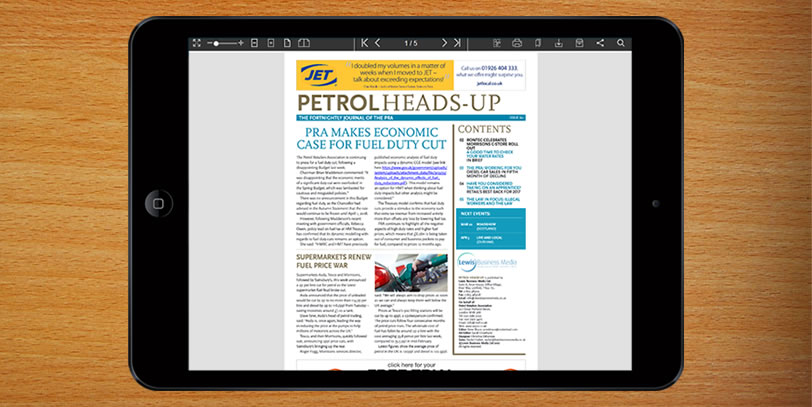
Task: Click the 1/5 page number field
Action: coord(411,43)
